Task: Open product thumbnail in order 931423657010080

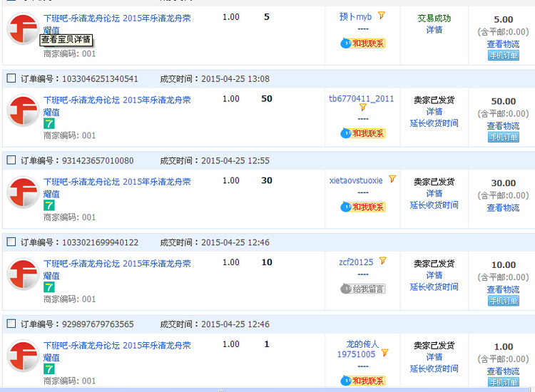Action: [x=24, y=192]
